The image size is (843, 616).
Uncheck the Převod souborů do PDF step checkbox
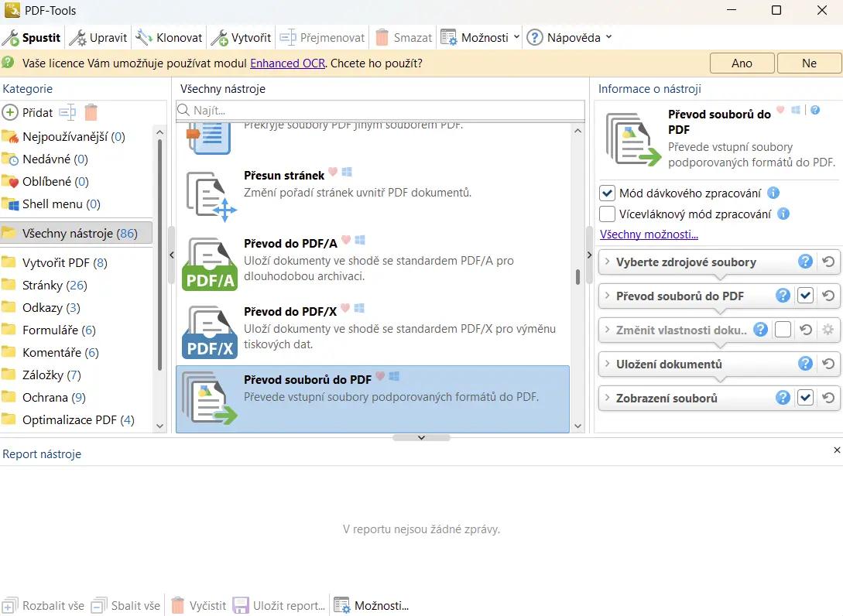coord(805,295)
